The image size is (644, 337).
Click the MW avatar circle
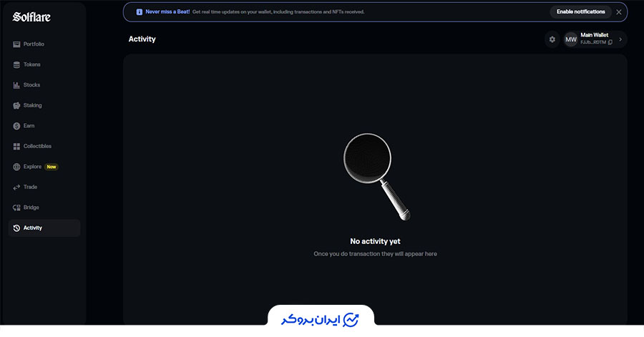pos(571,39)
